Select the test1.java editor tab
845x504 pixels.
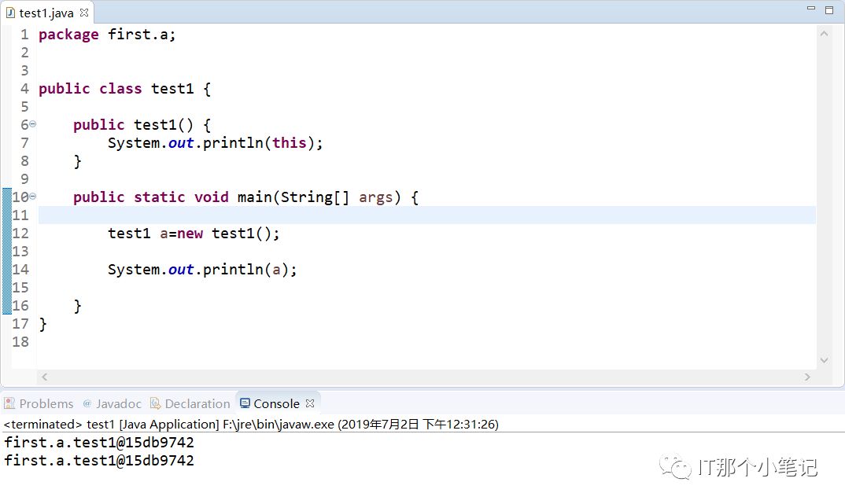46,13
